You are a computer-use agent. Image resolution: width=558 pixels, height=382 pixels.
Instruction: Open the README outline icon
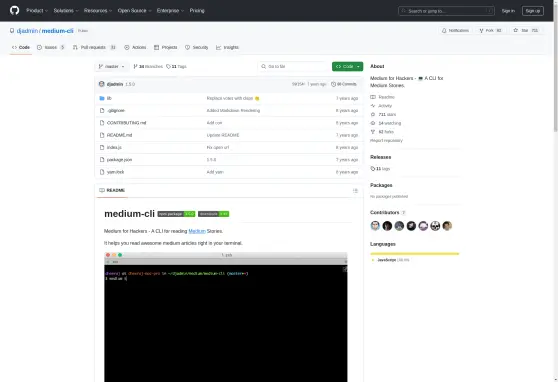[x=355, y=191]
